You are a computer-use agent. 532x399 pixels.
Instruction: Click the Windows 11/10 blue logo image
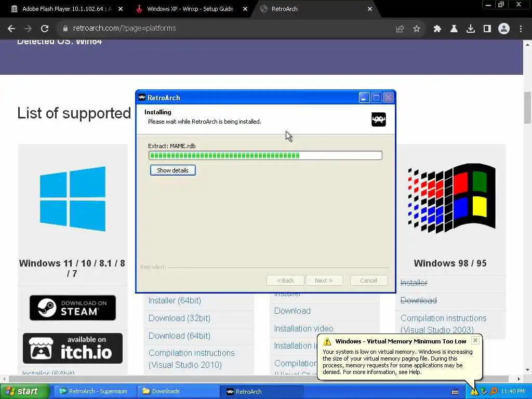click(x=73, y=199)
